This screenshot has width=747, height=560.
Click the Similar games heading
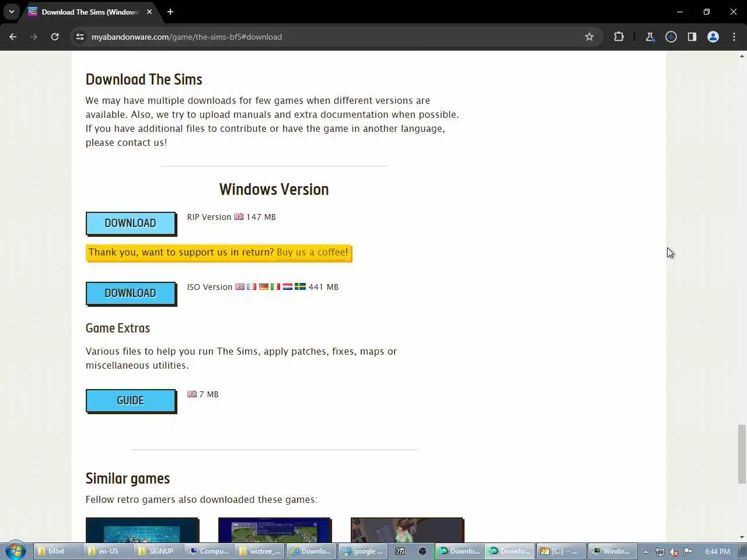click(x=128, y=478)
